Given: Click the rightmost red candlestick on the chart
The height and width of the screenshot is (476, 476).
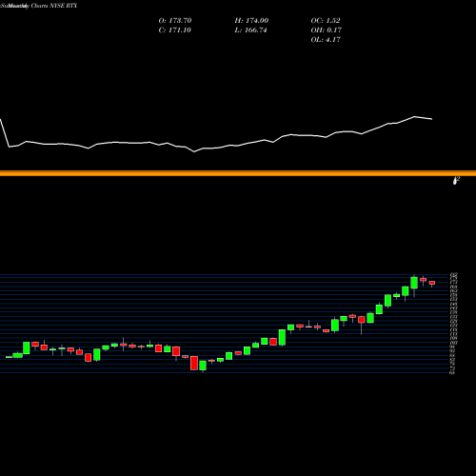Looking at the screenshot, I should click(432, 284).
